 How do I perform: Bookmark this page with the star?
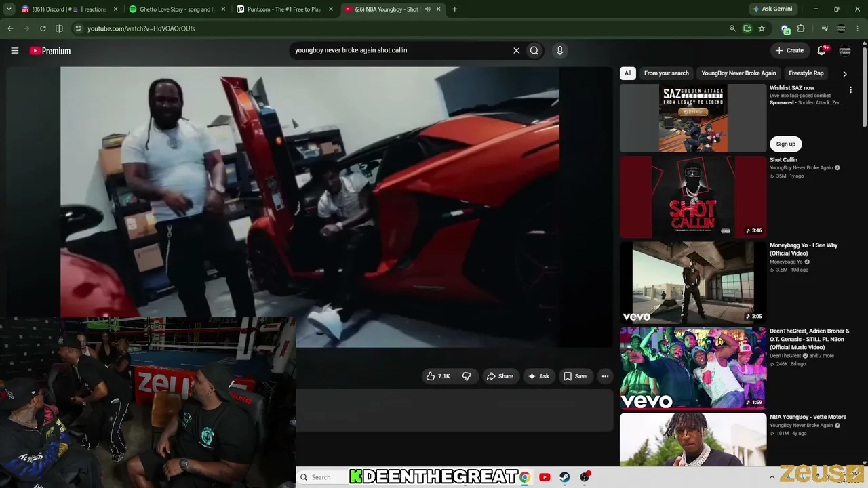point(762,28)
